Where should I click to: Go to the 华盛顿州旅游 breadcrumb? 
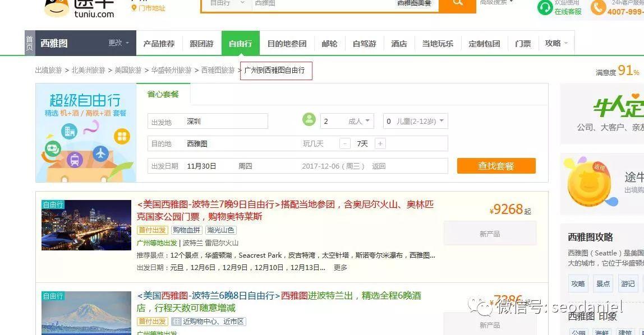pyautogui.click(x=171, y=70)
